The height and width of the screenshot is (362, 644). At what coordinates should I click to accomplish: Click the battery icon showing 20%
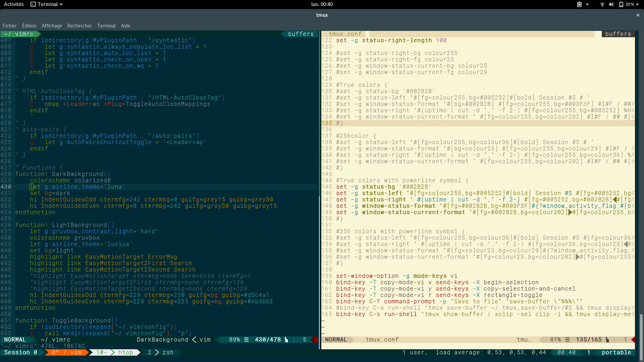pos(621,4)
